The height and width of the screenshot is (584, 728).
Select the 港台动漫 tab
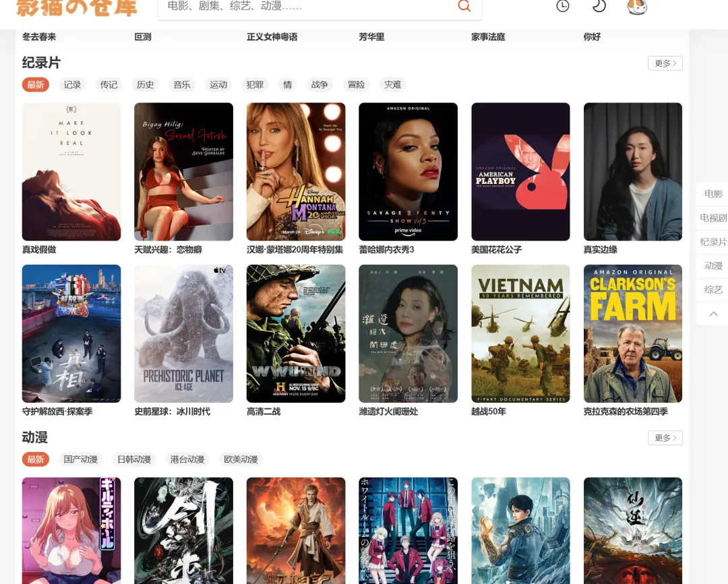click(x=187, y=459)
